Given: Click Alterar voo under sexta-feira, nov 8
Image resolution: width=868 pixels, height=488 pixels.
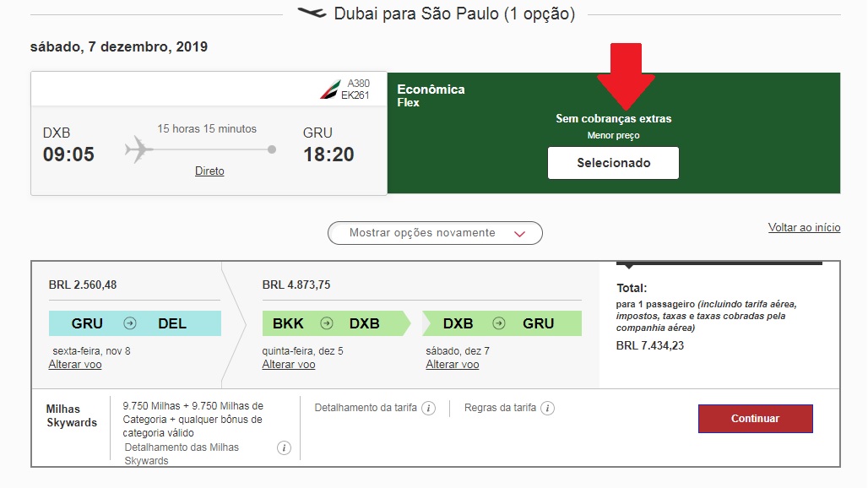Looking at the screenshot, I should click(75, 365).
